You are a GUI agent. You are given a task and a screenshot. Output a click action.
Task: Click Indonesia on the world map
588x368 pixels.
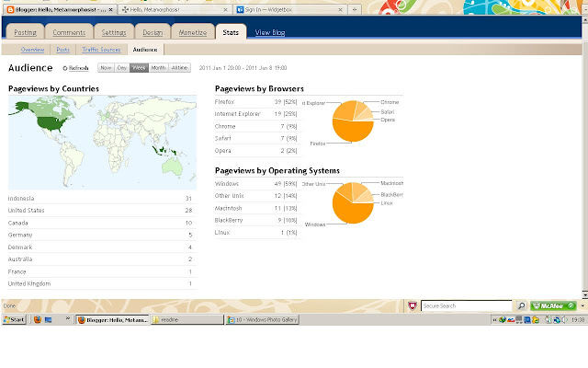163,151
